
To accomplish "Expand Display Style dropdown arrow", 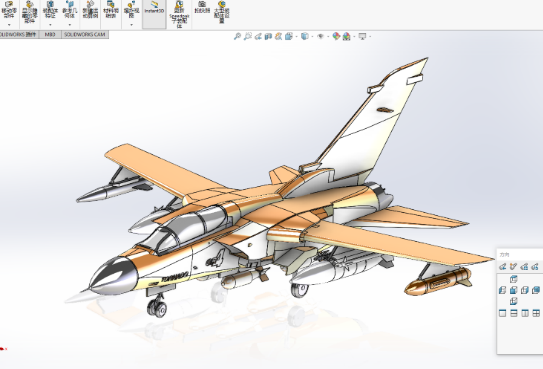I will [312, 36].
